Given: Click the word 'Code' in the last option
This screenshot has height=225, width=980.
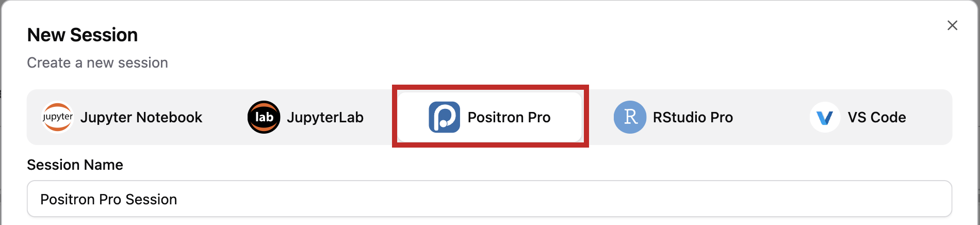Looking at the screenshot, I should tap(888, 117).
